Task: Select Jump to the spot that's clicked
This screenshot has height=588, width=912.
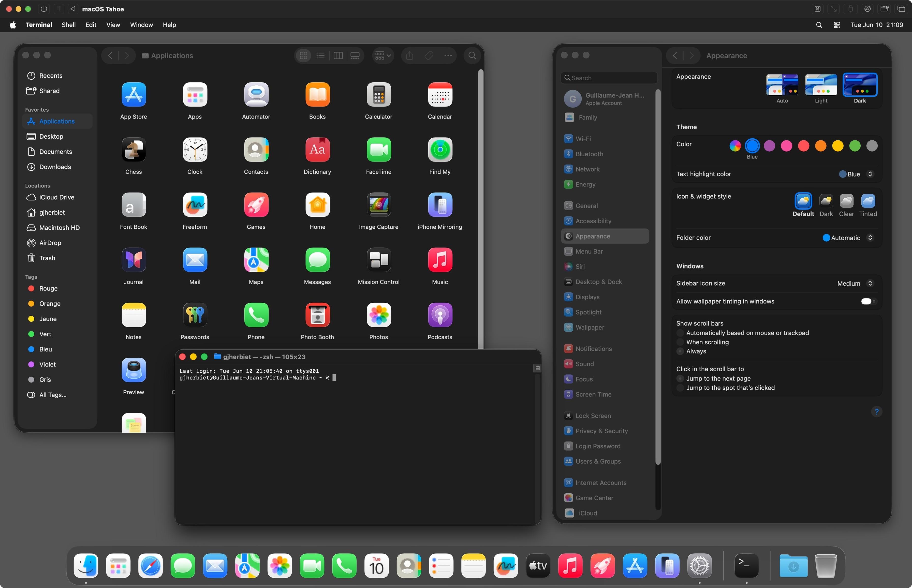Action: pyautogui.click(x=680, y=388)
